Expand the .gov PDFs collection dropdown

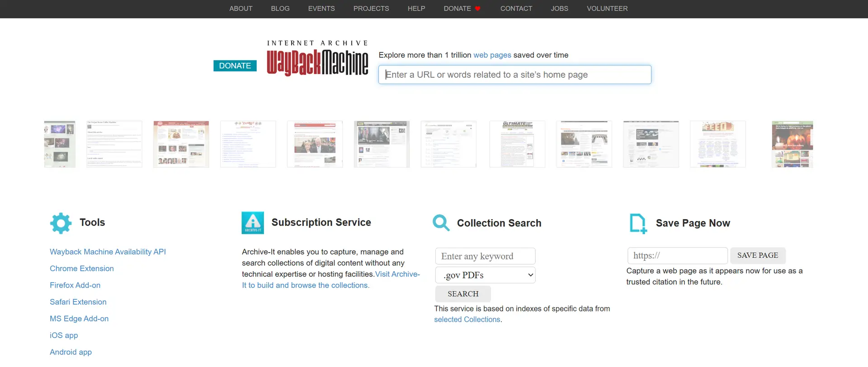(486, 275)
